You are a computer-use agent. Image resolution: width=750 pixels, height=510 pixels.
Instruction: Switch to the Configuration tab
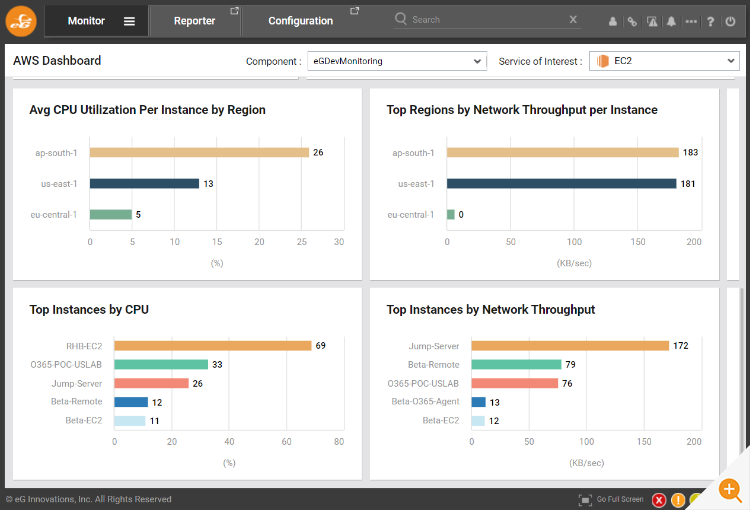300,21
